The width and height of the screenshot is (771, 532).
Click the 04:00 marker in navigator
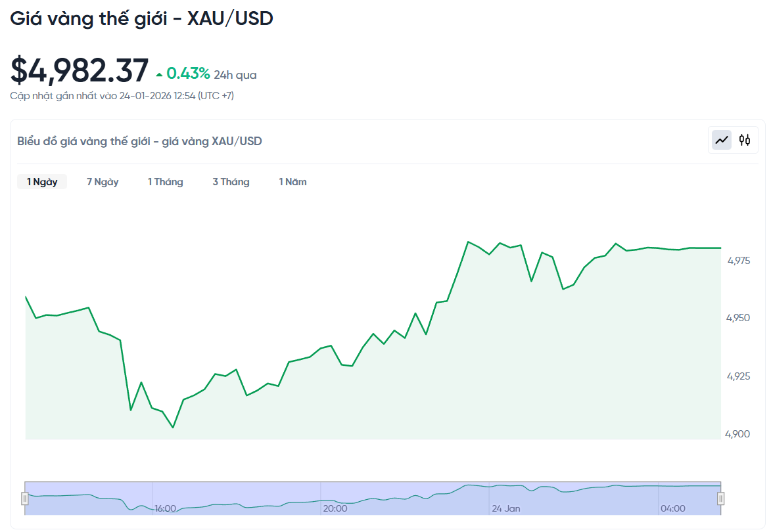pyautogui.click(x=672, y=508)
